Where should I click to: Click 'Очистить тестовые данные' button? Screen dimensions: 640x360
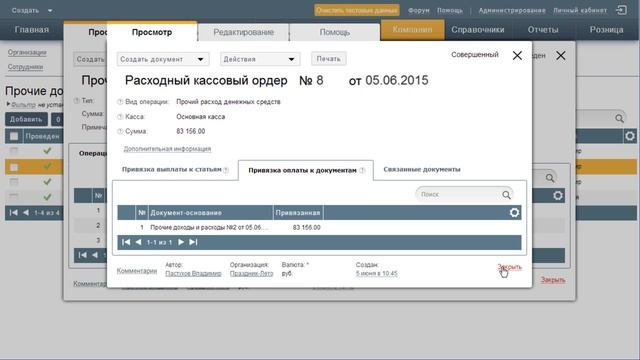pos(357,10)
